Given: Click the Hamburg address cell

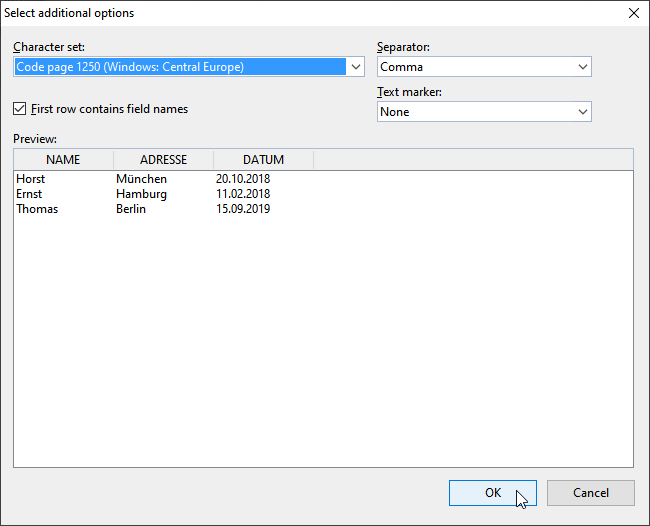Looking at the screenshot, I should pyautogui.click(x=141, y=194).
